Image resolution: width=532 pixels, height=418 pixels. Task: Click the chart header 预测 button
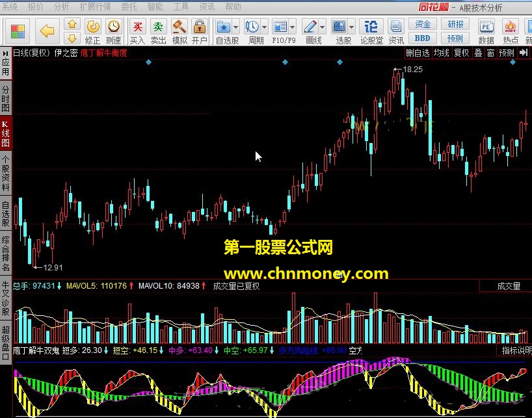click(506, 53)
